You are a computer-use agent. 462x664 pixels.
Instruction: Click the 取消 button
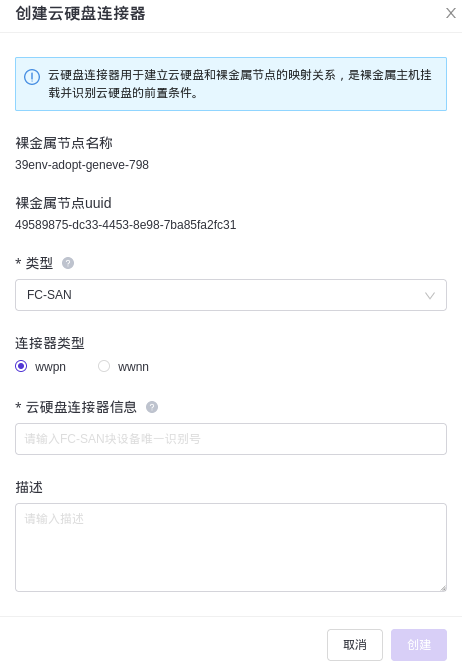tap(355, 645)
